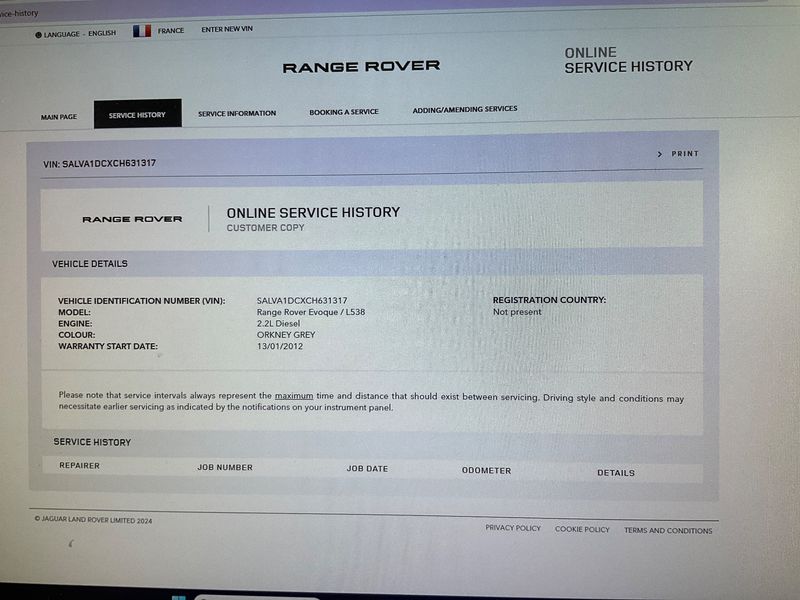800x600 pixels.
Task: Click the France country link
Action: [171, 31]
